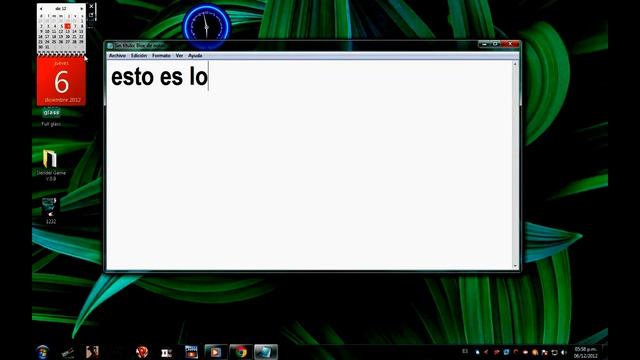Click the volume speaker tray icon
Screen dimensions: 640x360
click(x=564, y=352)
